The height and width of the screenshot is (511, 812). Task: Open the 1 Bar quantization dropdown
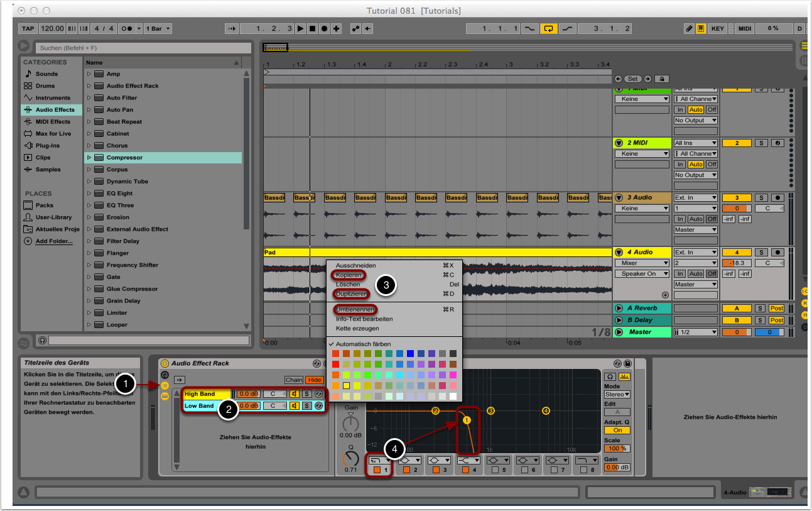(x=157, y=28)
